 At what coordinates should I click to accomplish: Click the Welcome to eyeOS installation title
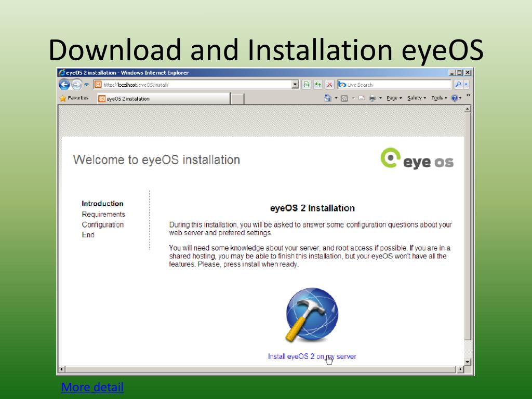click(156, 159)
